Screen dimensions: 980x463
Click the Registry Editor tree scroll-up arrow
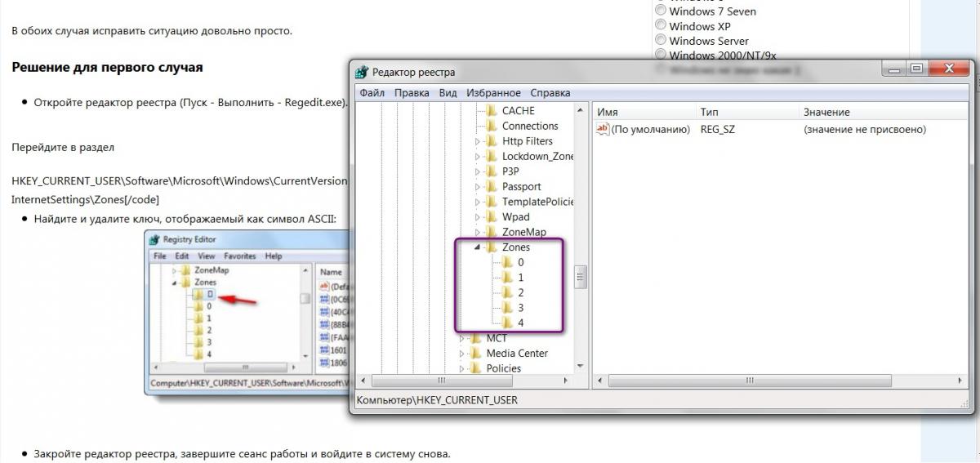[305, 270]
